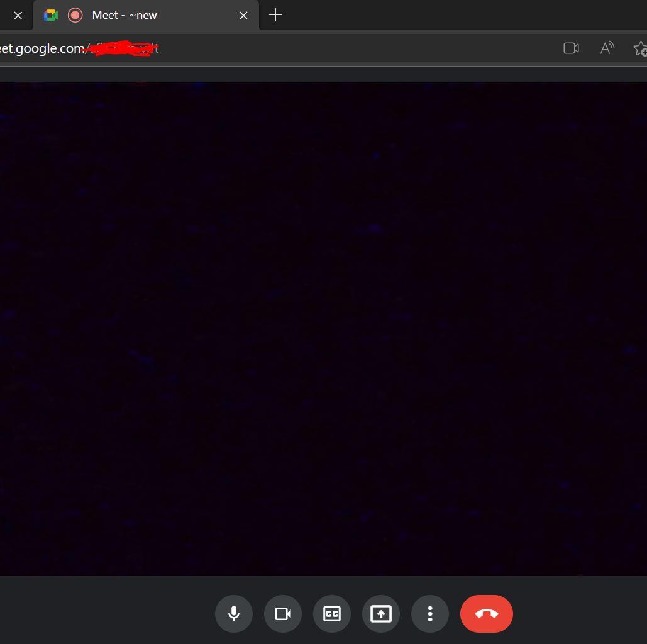
Task: Add this page to favorites star
Action: tap(640, 48)
